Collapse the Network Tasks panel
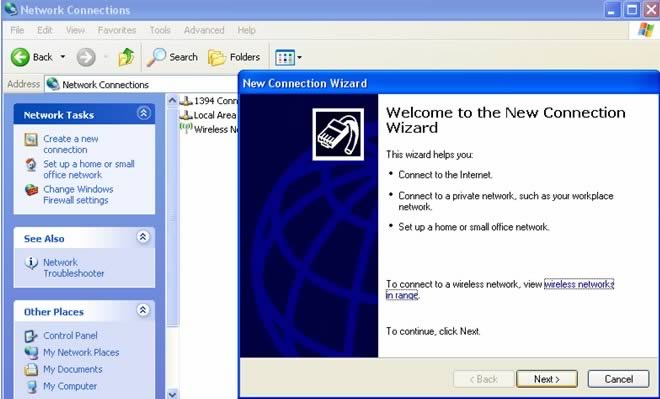The height and width of the screenshot is (399, 660). [144, 113]
